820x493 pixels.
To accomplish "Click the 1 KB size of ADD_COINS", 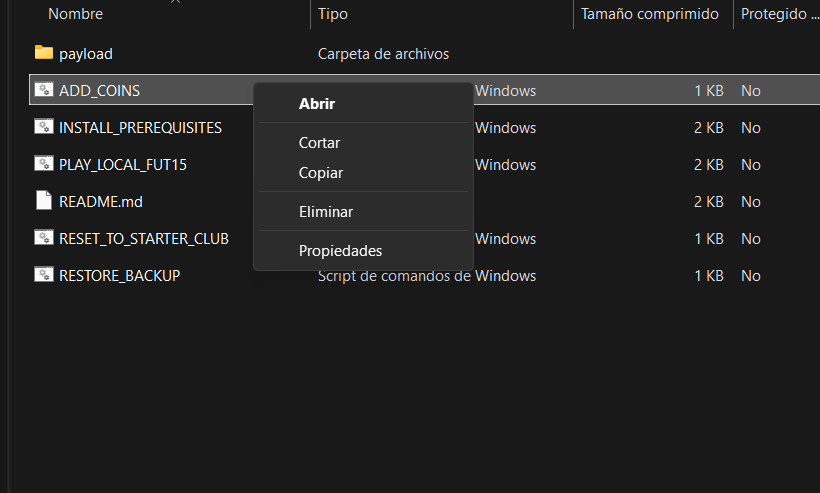I will (x=709, y=91).
